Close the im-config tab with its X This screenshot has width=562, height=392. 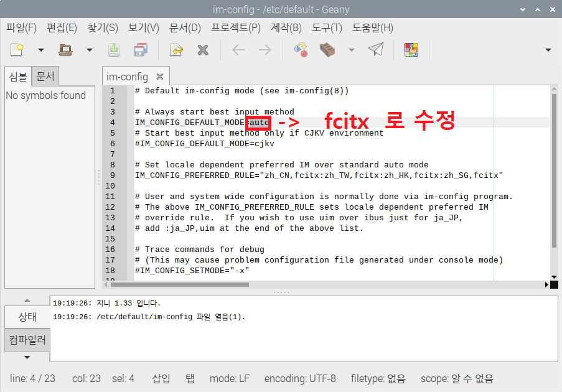pyautogui.click(x=160, y=77)
